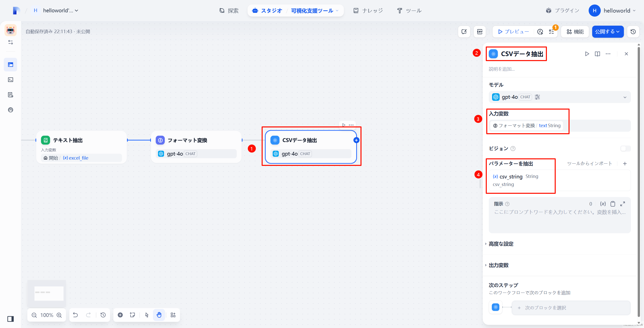Toggle the ビジョン vision switch
The image size is (644, 328).
pyautogui.click(x=625, y=149)
